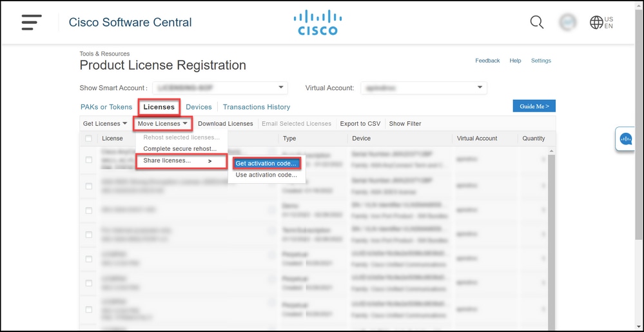The width and height of the screenshot is (644, 332).
Task: Tick the select-all checkbox in header
Action: click(88, 139)
